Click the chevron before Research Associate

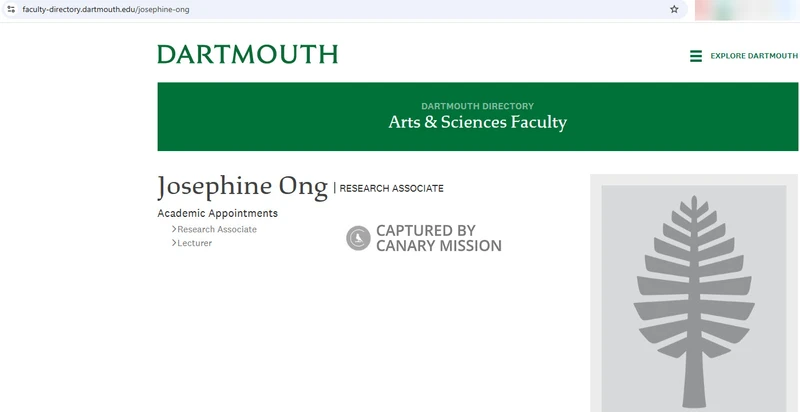point(174,229)
